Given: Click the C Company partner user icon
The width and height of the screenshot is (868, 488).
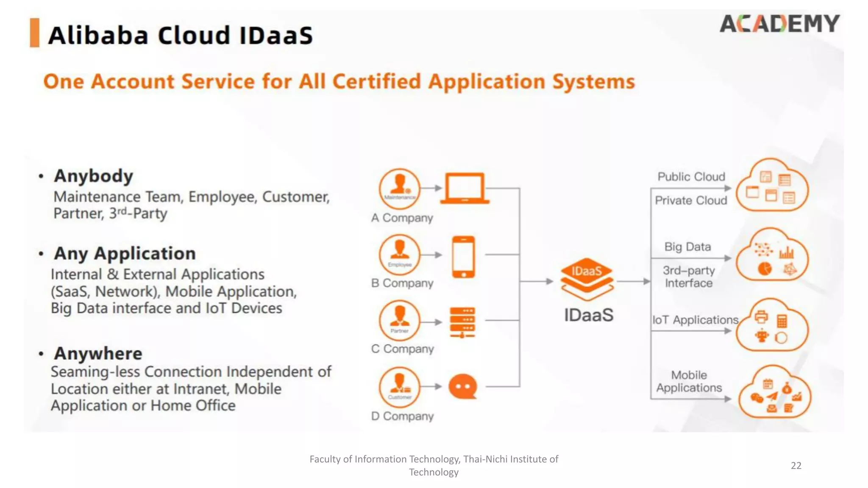Looking at the screenshot, I should pos(399,321).
